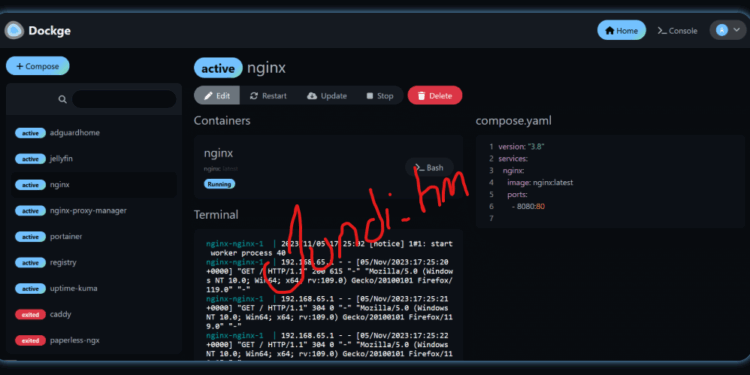Viewport: 750px width, 375px height.
Task: Click the active badge beside nginx title
Action: (218, 68)
